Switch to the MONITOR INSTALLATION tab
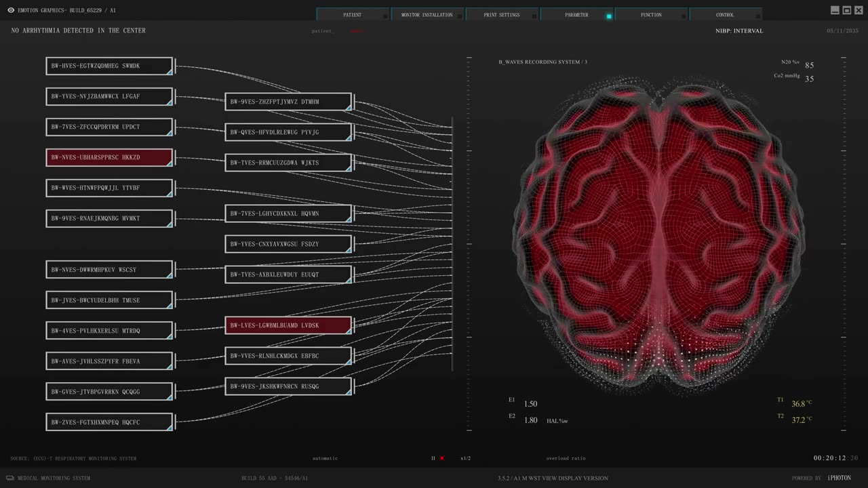This screenshot has height=488, width=868. 427,14
